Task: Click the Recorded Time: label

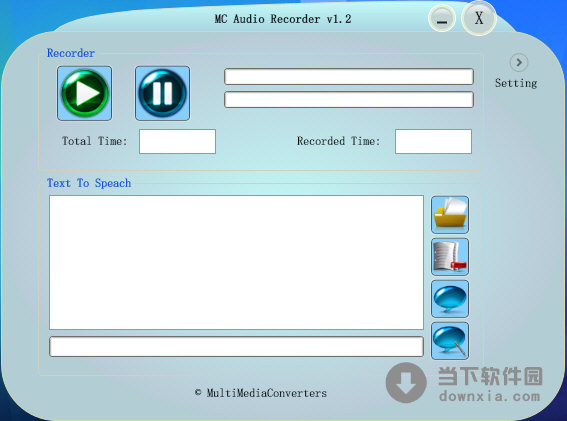Action: 338,141
